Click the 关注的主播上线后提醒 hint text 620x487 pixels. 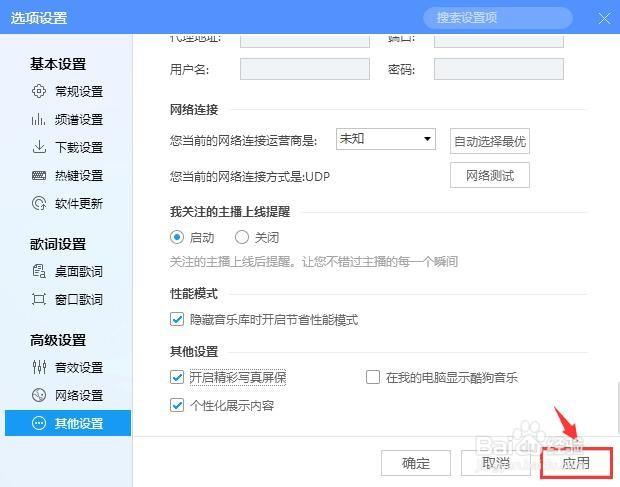pos(314,262)
